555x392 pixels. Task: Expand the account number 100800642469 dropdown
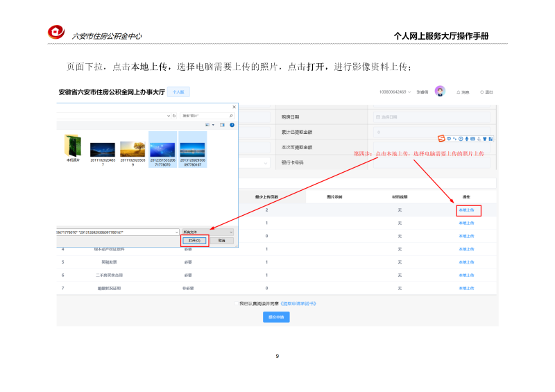coord(409,92)
